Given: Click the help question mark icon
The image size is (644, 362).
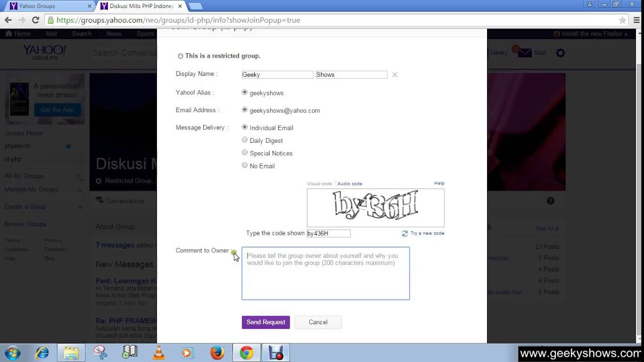Looking at the screenshot, I should pyautogui.click(x=550, y=201).
